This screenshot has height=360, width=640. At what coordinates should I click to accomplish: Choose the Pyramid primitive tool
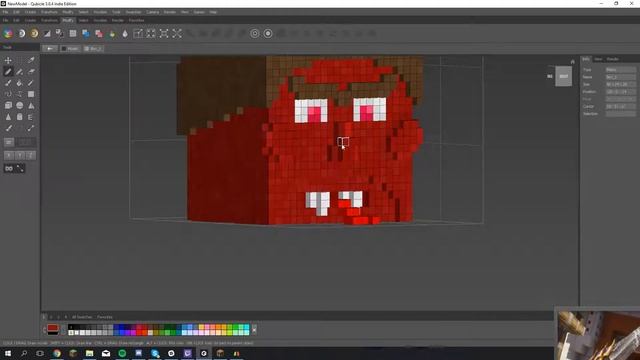[31, 106]
